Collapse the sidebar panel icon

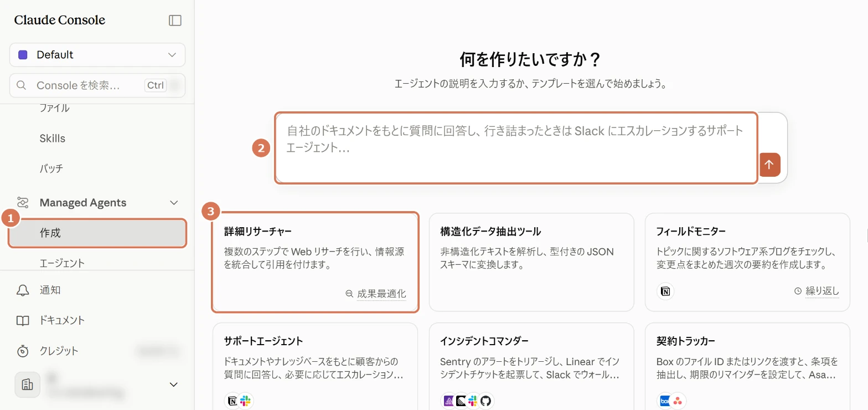(x=175, y=20)
